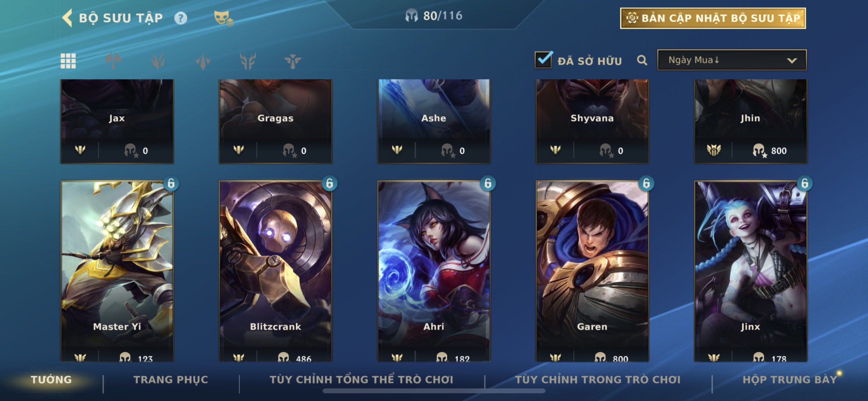Select the all-roles grid filter icon
This screenshot has width=868, height=401.
click(x=68, y=61)
